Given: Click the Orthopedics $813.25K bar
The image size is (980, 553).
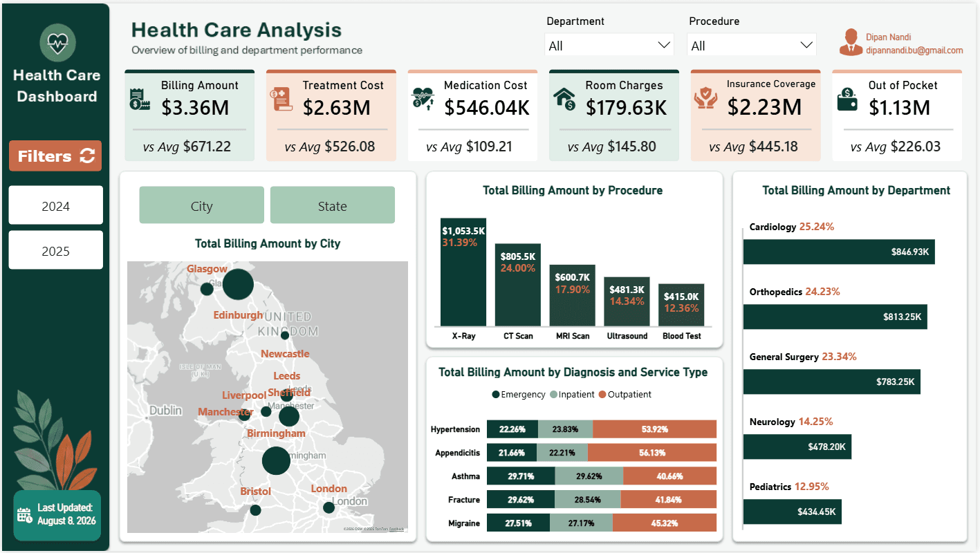Looking at the screenshot, I should click(x=835, y=317).
